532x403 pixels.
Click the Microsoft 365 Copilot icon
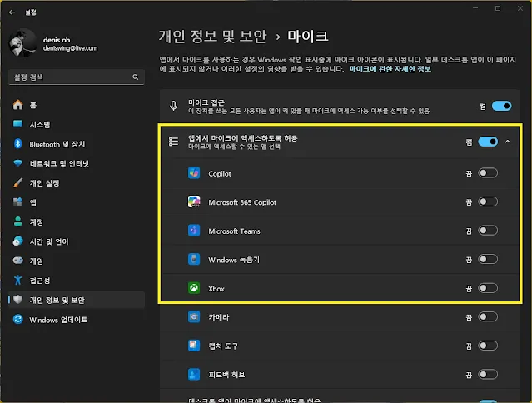point(194,201)
